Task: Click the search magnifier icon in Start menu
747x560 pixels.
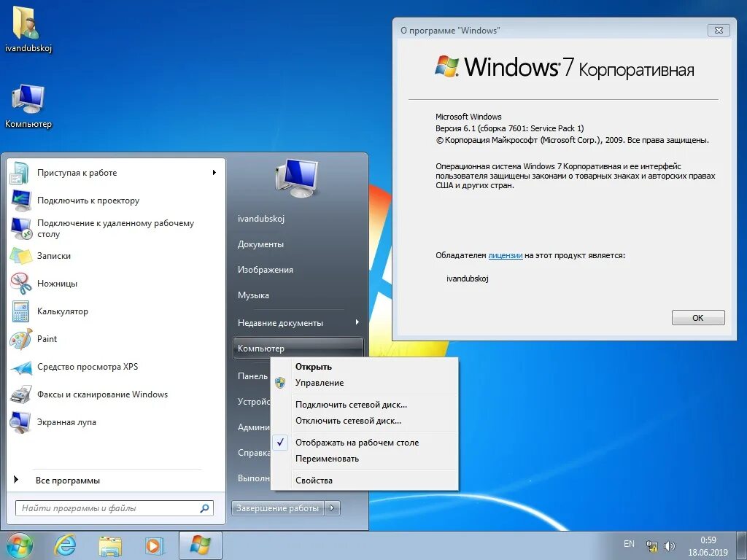Action: [204, 508]
